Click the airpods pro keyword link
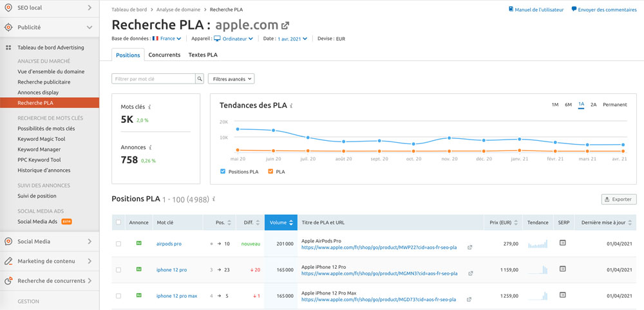Screen dimensions: 644x310 (169, 244)
